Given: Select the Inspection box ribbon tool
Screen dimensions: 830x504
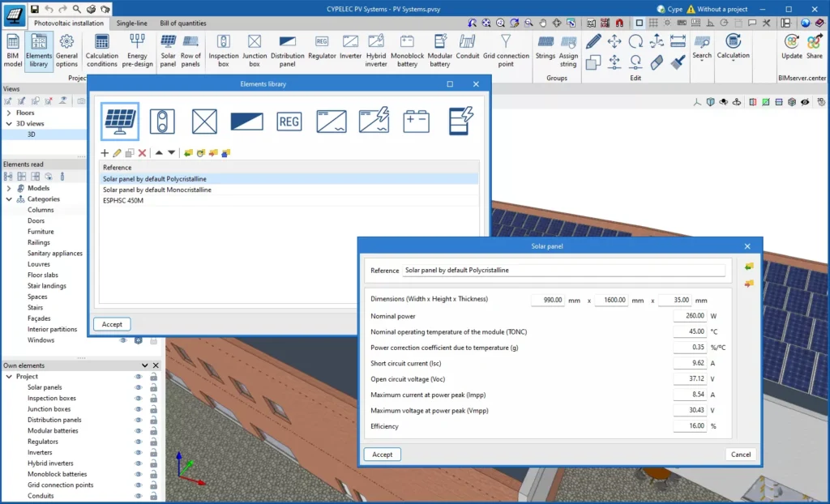Looking at the screenshot, I should click(224, 50).
